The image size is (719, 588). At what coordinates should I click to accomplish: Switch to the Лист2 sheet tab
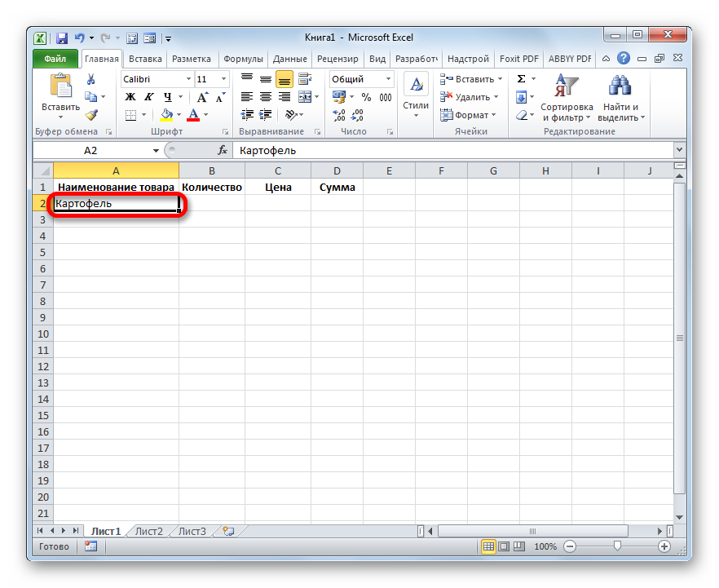pyautogui.click(x=149, y=531)
